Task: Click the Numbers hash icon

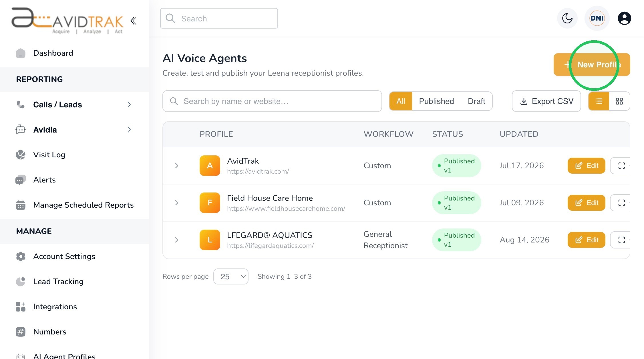Action: pos(21,332)
